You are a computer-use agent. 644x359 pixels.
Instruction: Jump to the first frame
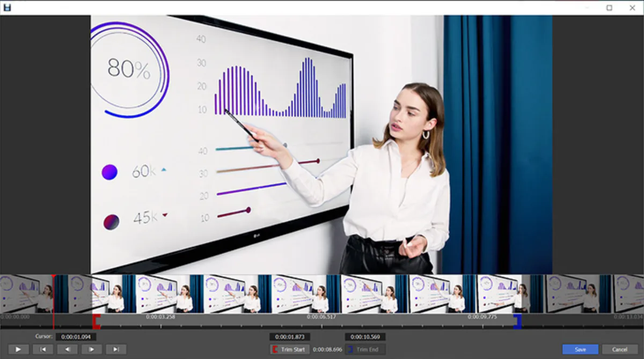(43, 349)
